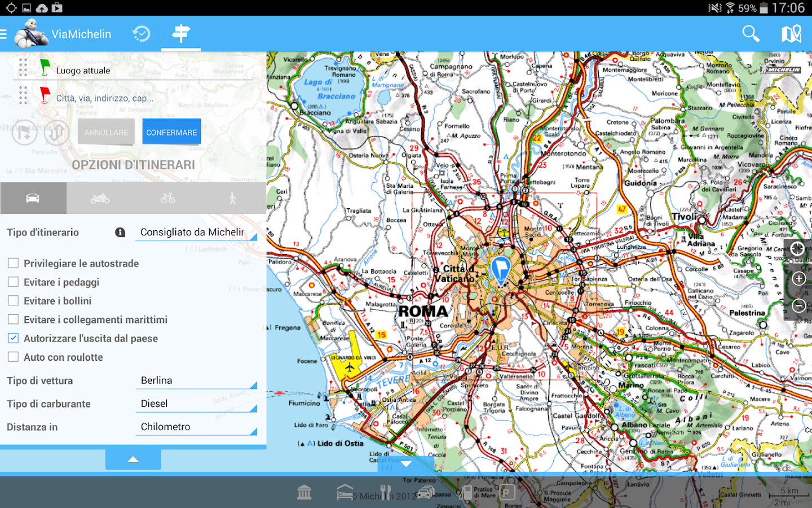Collapse the options panel with up arrow
This screenshot has width=812, height=508.
(x=133, y=459)
